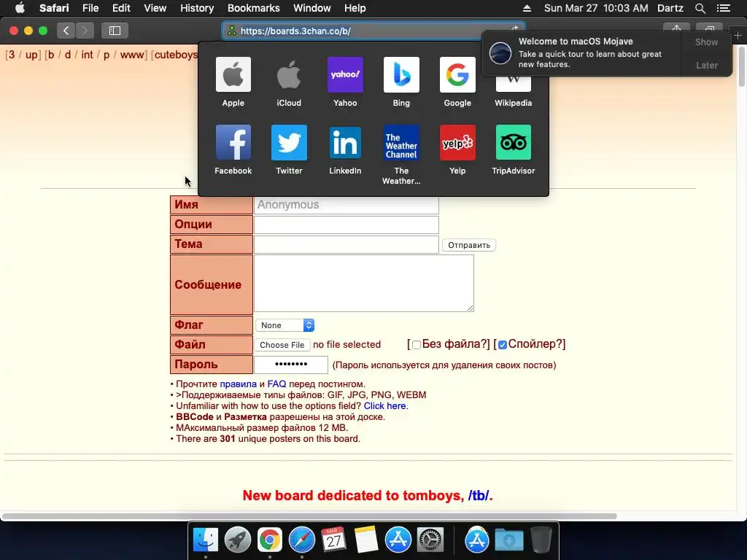
Task: Open Downloads folder in the Dock
Action: [508, 540]
